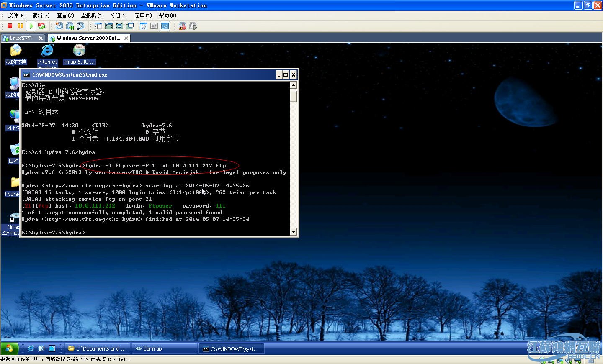Open the 虚拟机 menu
The image size is (603, 364).
92,15
